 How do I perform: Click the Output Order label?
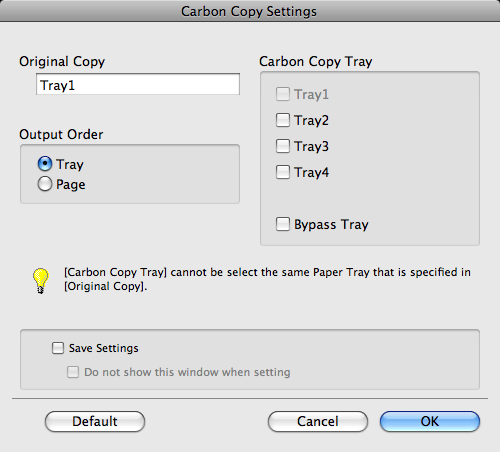[x=61, y=134]
